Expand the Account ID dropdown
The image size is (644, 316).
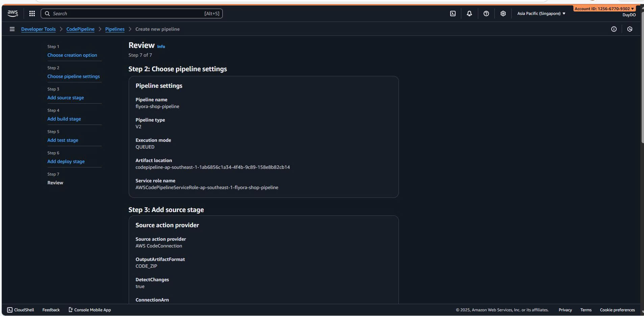(604, 9)
